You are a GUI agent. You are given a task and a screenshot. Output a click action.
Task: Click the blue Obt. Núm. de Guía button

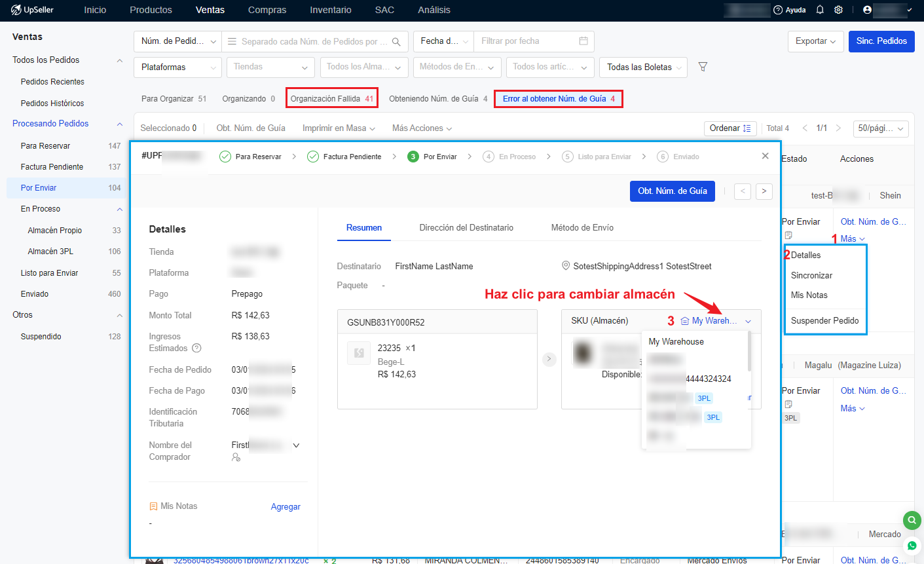[x=673, y=191]
